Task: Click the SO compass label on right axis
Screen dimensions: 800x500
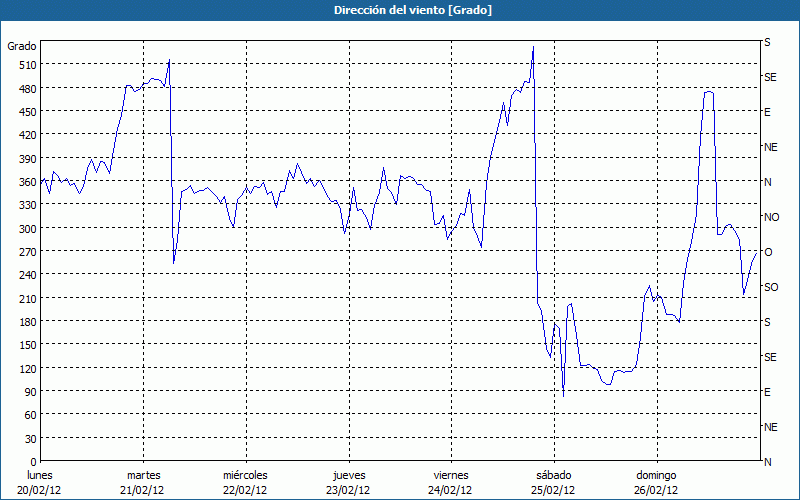Action: coord(771,287)
